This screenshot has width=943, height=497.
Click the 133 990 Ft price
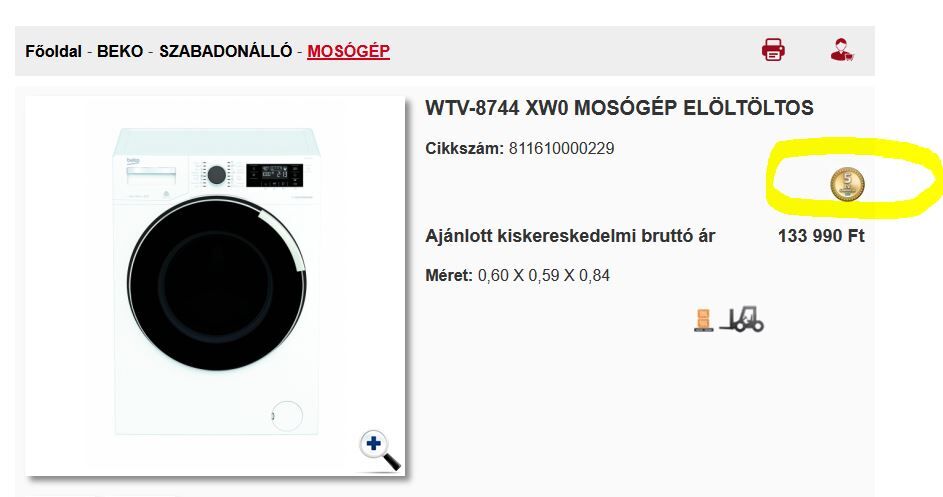(x=821, y=236)
